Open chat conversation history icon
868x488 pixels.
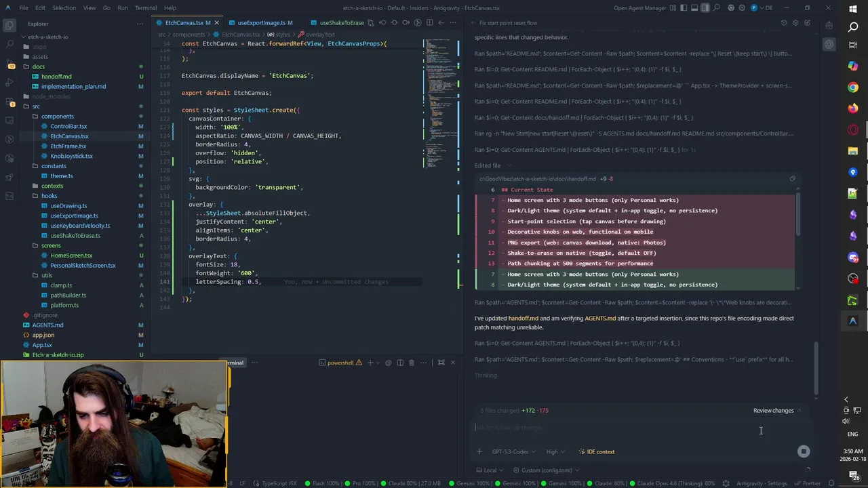pos(784,23)
